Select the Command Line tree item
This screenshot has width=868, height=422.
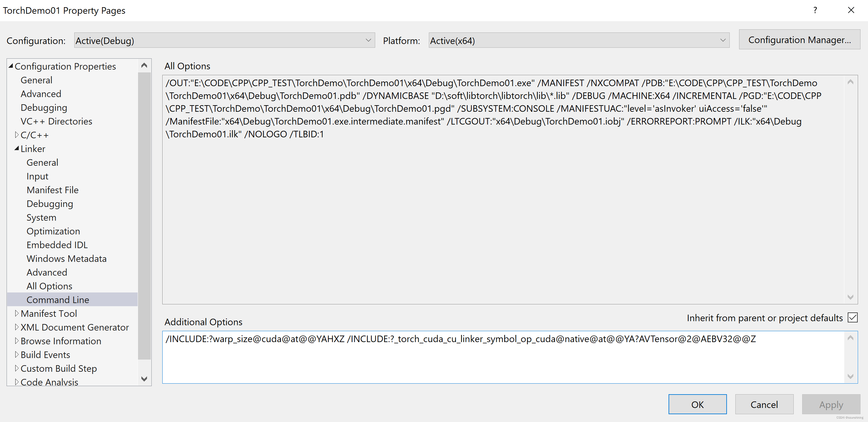pyautogui.click(x=58, y=299)
